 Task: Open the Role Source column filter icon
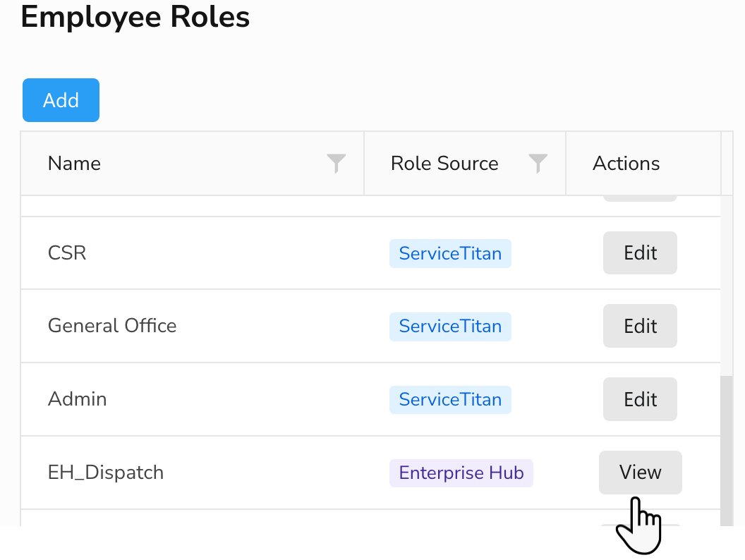coord(538,163)
